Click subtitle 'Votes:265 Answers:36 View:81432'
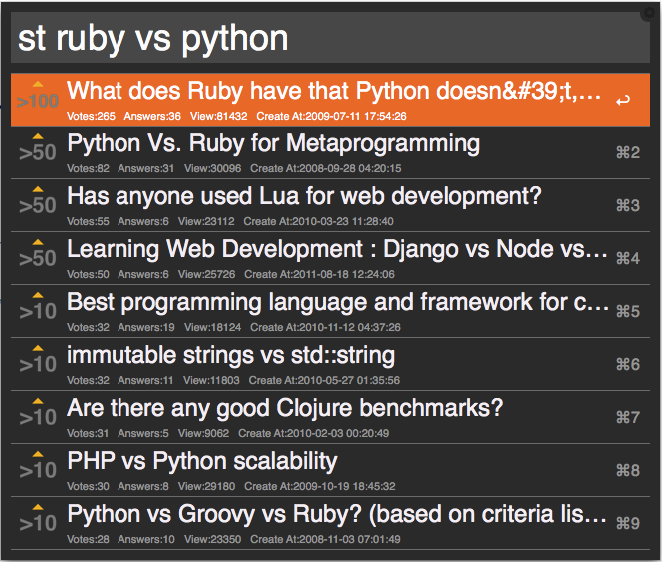The height and width of the screenshot is (562, 662). 157,116
